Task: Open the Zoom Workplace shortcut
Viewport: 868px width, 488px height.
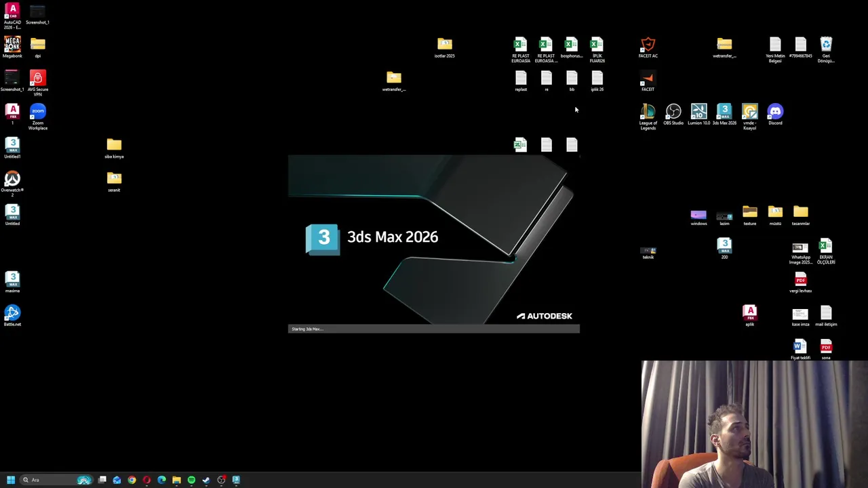Action: pyautogui.click(x=38, y=117)
